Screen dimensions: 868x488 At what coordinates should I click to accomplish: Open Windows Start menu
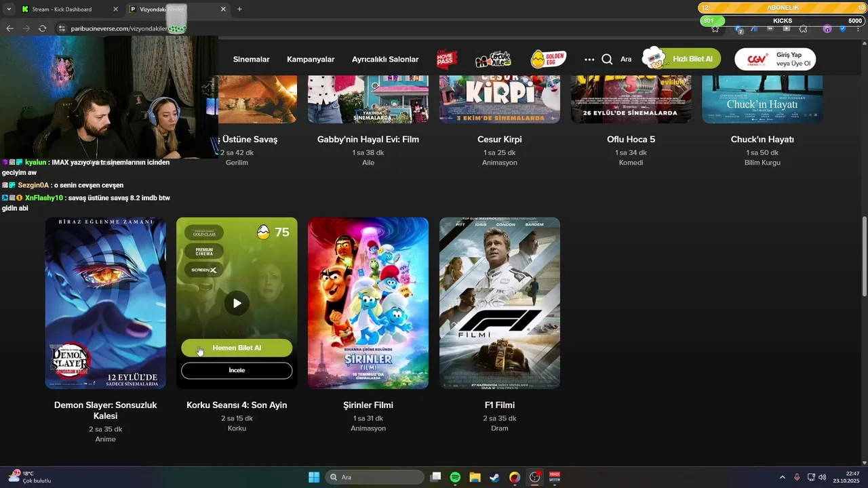pos(314,477)
